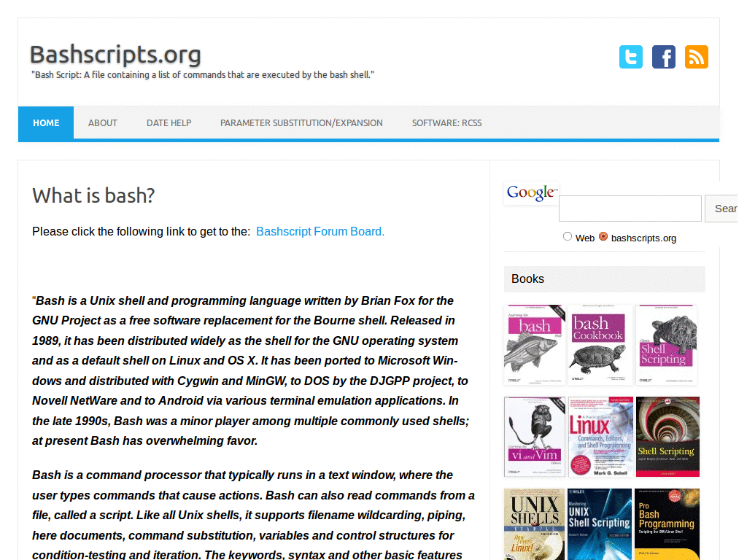Open the bash Cookbook book cover
This screenshot has width=747, height=560.
[x=600, y=345]
